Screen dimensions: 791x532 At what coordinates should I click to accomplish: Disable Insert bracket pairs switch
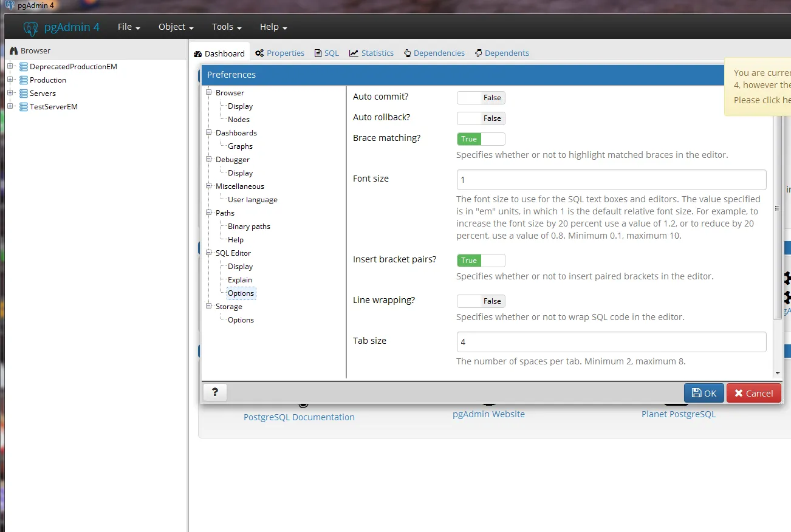pyautogui.click(x=481, y=261)
